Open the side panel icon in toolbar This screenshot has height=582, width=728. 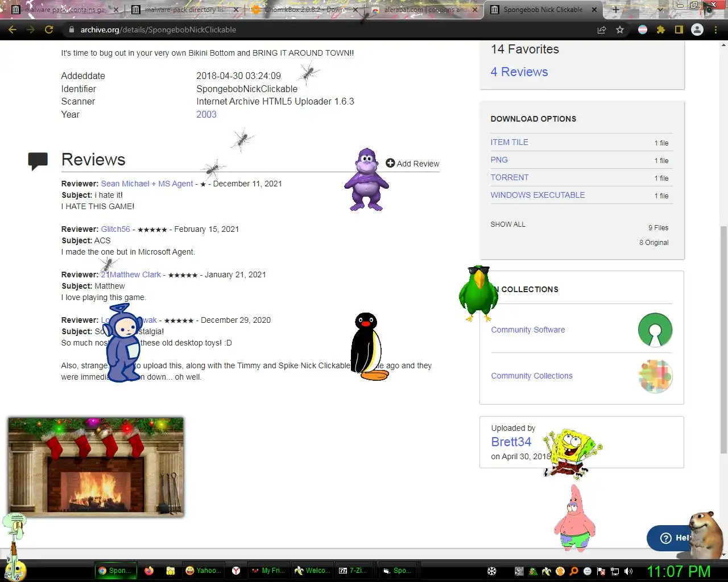(x=679, y=30)
